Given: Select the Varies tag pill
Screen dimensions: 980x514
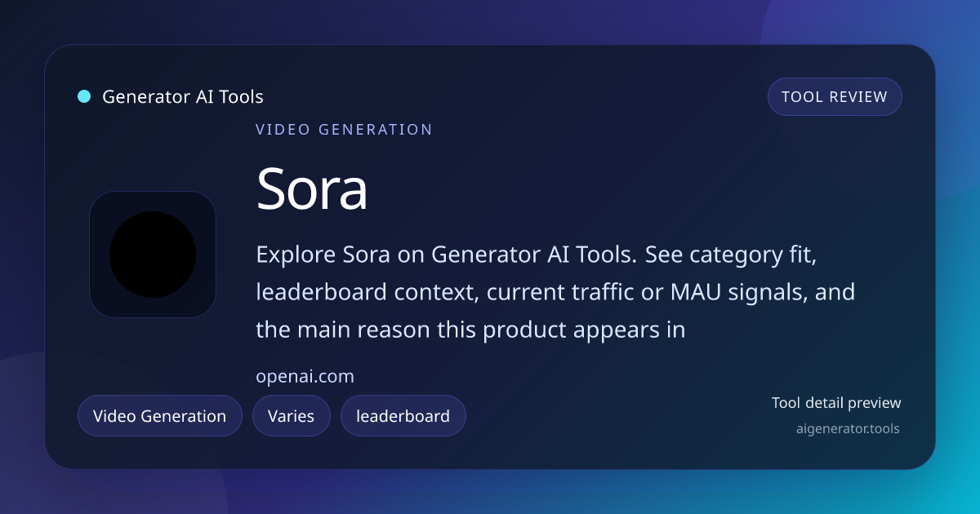Looking at the screenshot, I should 292,416.
